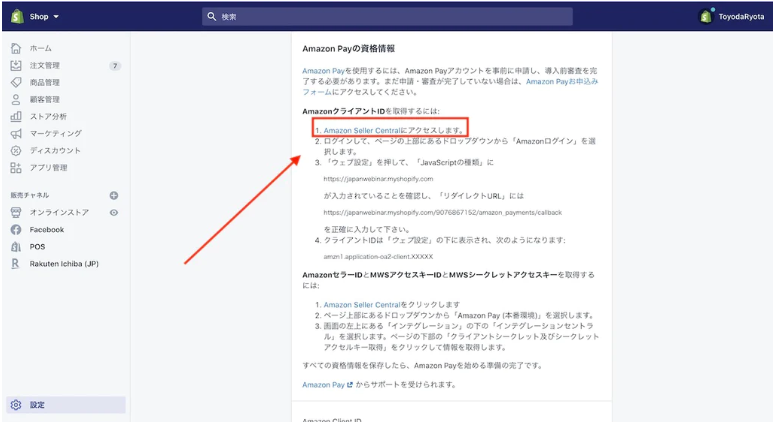Click the ストア分析 bar chart icon
Screen dimensions: 775x425
pos(16,116)
